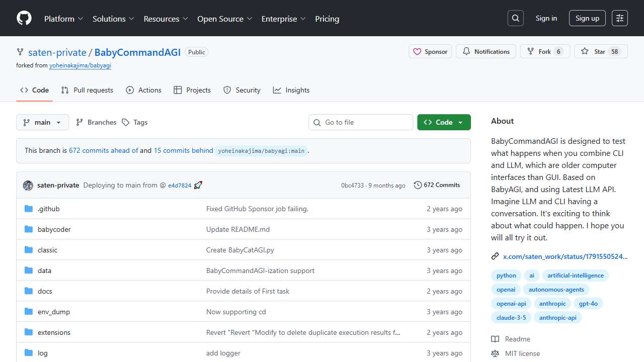Open the Tags list
644x362 pixels.
click(x=135, y=122)
